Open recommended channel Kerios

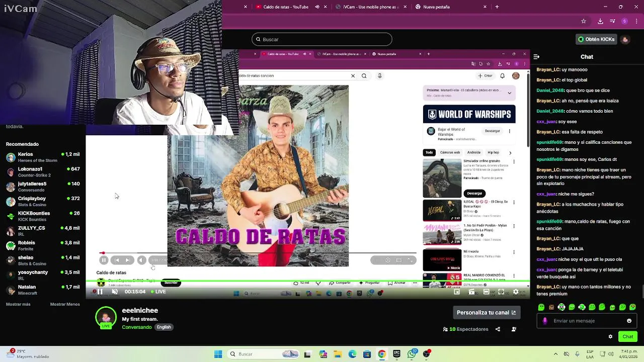coord(43,157)
